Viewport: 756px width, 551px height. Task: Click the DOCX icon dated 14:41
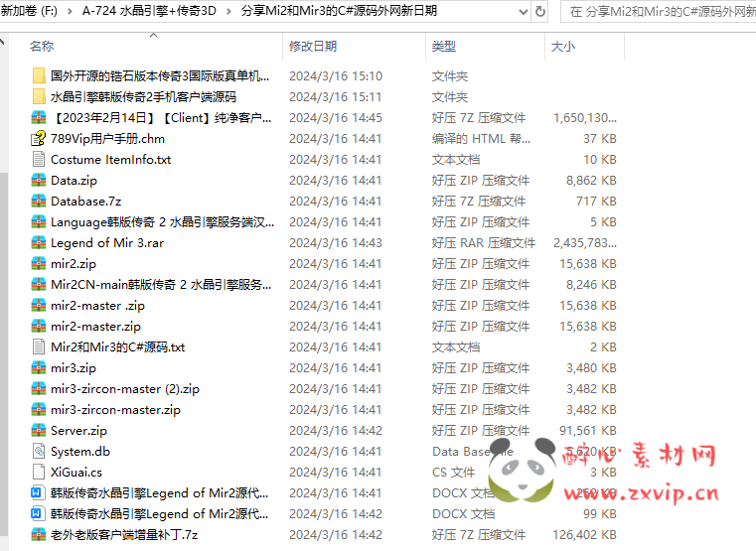pos(37,492)
